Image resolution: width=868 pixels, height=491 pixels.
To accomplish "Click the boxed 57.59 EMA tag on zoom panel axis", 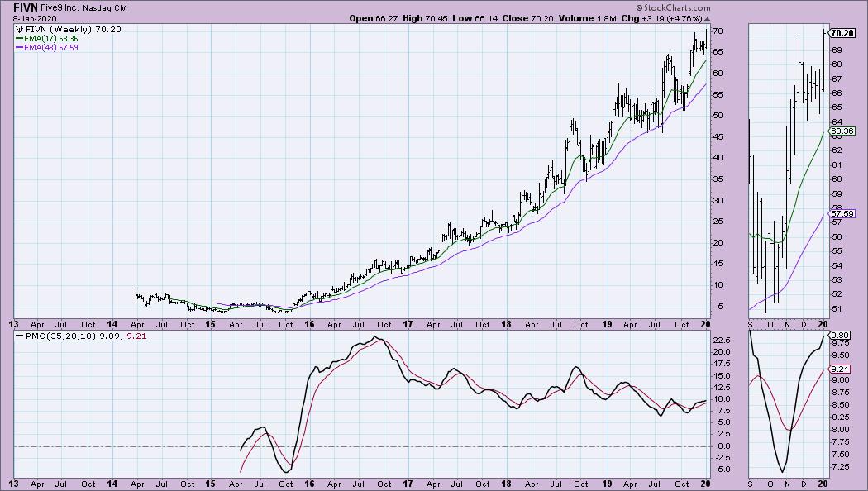I will click(x=842, y=213).
